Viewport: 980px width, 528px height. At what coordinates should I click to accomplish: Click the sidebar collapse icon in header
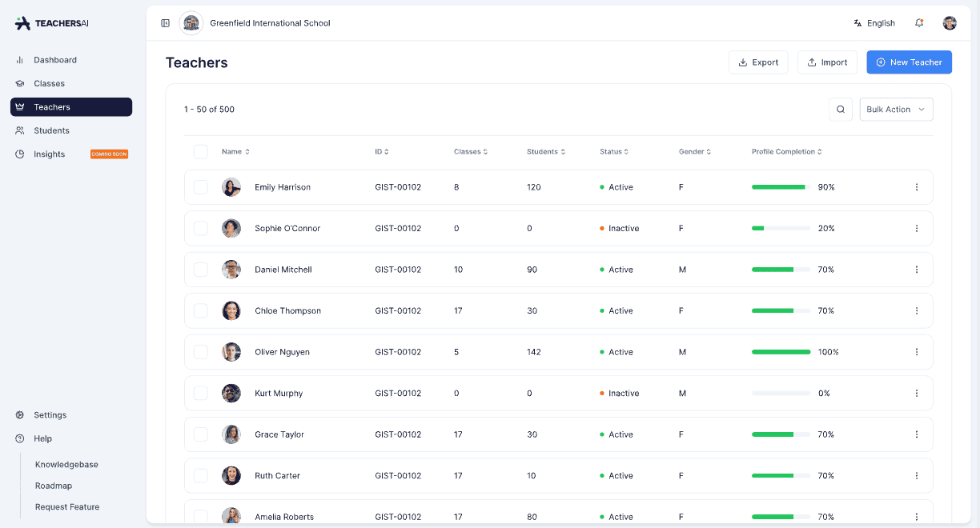pos(165,23)
